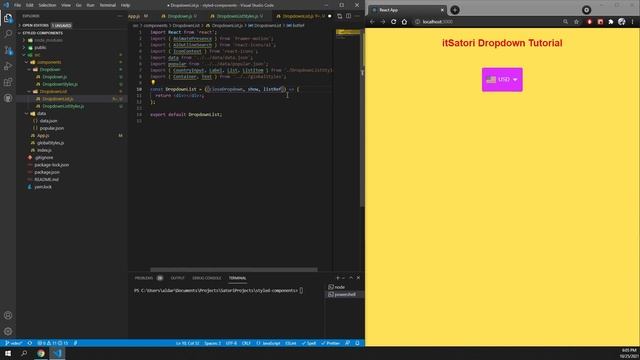
Task: Collapse the DropdownList folder
Action: point(53,91)
